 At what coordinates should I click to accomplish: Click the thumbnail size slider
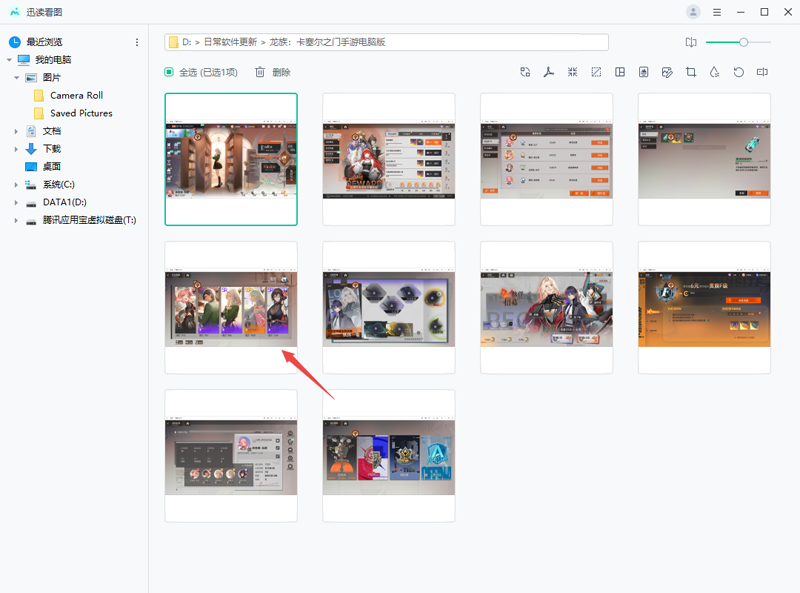point(743,42)
